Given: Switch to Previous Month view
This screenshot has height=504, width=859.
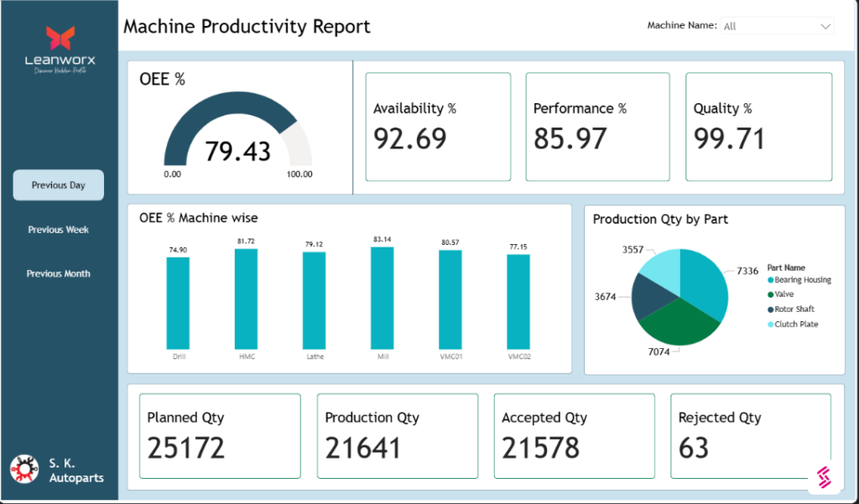Looking at the screenshot, I should click(59, 273).
